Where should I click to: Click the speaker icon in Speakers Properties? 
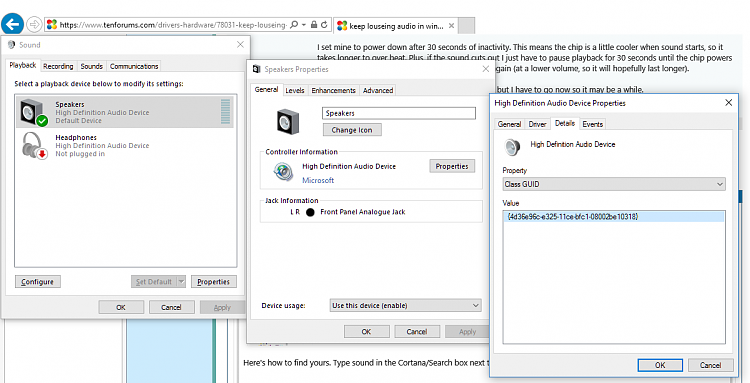pyautogui.click(x=287, y=121)
